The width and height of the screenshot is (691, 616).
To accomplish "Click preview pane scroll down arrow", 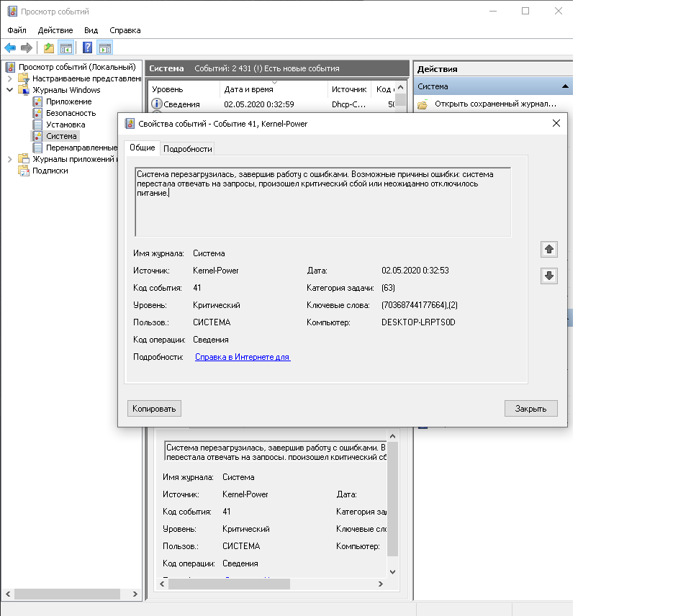I will tap(392, 572).
